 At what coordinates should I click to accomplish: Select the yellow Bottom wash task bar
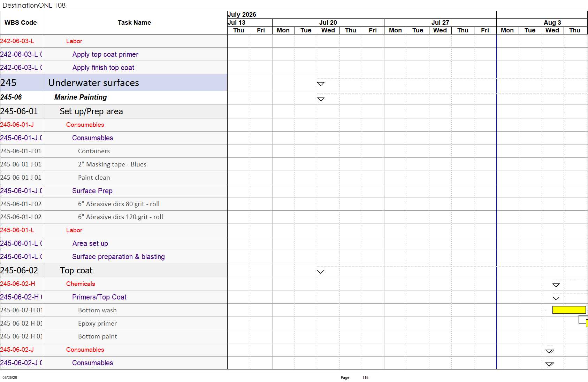(569, 310)
